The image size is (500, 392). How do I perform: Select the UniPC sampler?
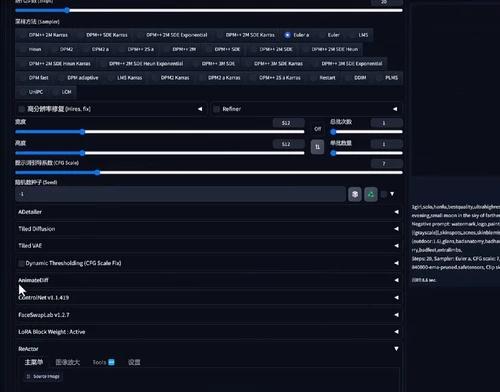pos(32,92)
